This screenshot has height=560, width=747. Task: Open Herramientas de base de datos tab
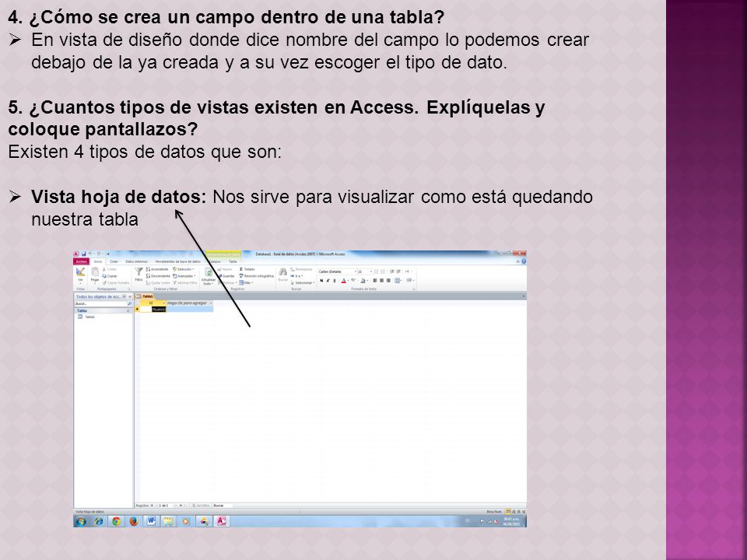(177, 261)
